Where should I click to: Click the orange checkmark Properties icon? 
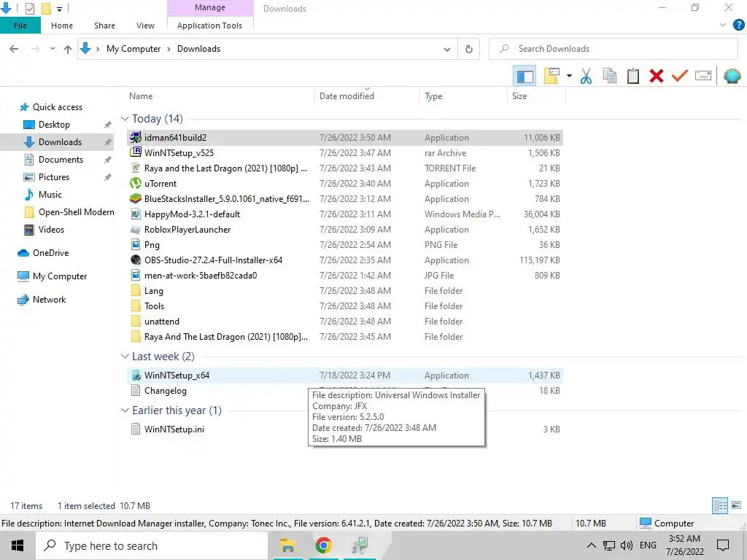click(x=679, y=76)
